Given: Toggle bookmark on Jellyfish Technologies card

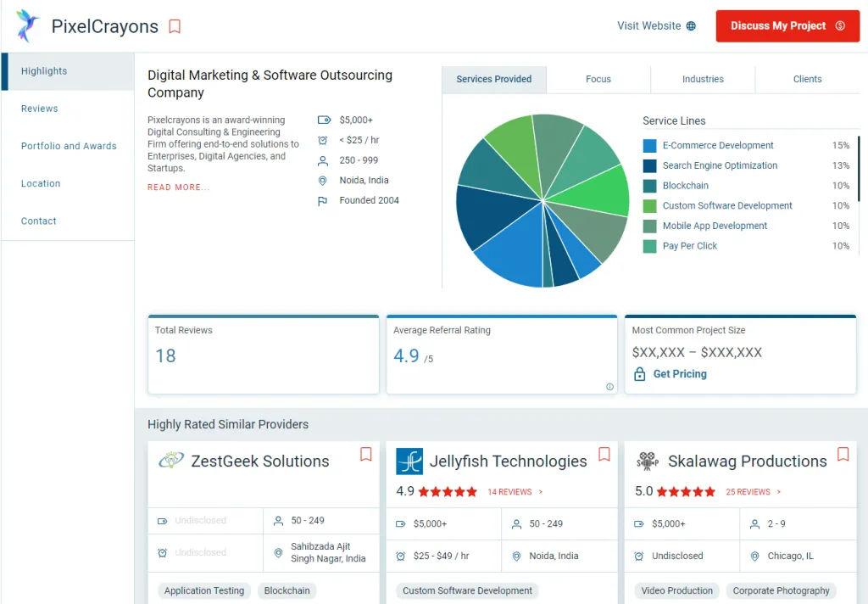Looking at the screenshot, I should tap(604, 455).
